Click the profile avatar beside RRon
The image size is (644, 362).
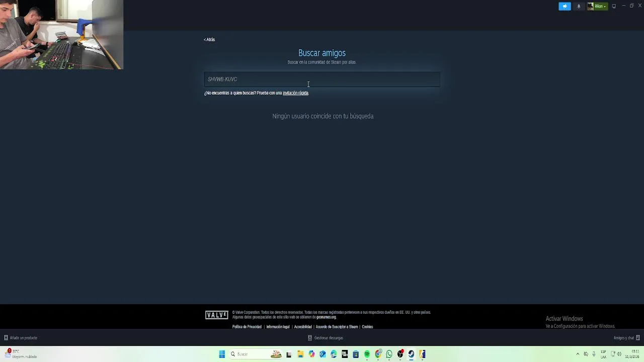591,6
